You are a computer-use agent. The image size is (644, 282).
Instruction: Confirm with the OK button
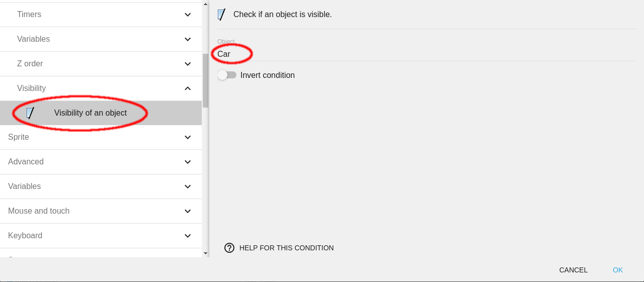[x=617, y=270]
